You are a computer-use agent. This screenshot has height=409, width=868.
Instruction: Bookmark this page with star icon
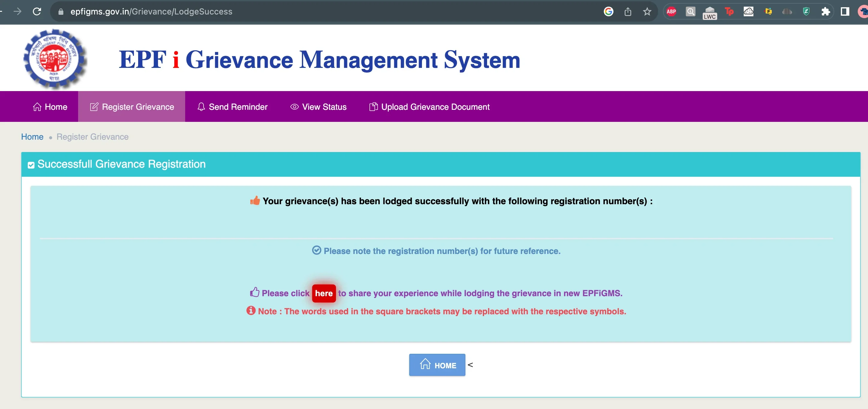[x=647, y=12]
